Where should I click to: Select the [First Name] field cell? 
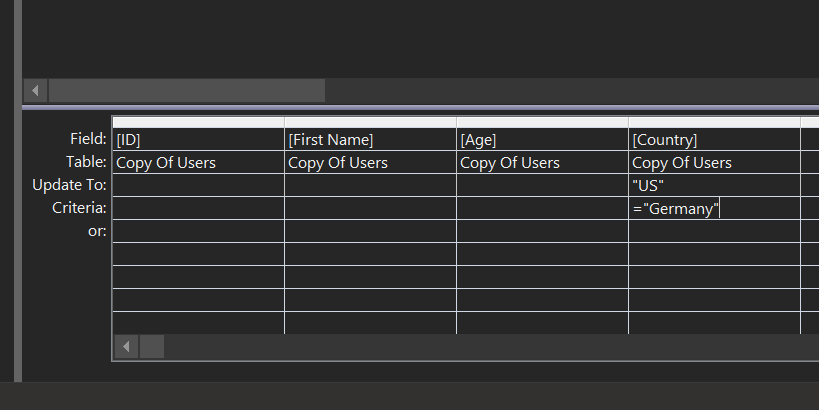coord(370,140)
